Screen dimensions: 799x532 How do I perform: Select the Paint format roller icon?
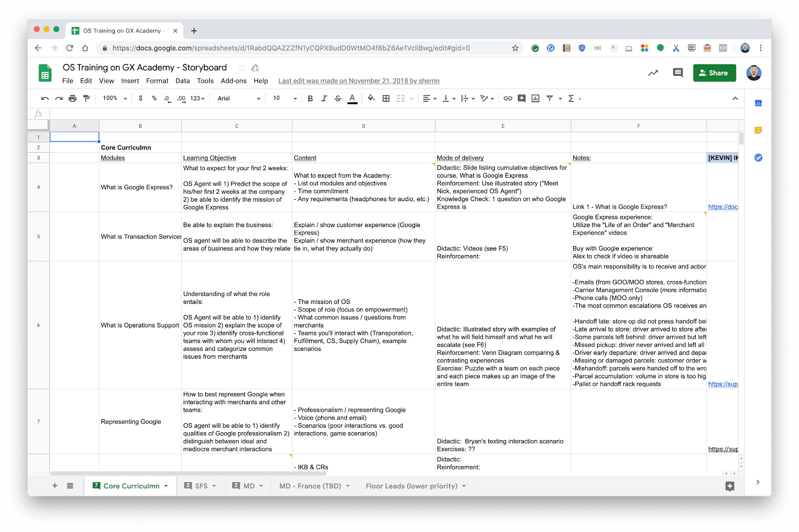[x=86, y=99]
